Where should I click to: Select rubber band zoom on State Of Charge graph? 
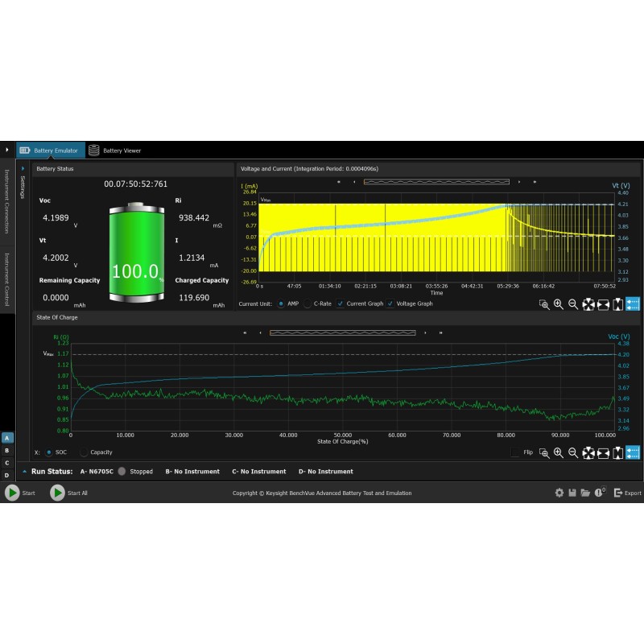coord(544,452)
